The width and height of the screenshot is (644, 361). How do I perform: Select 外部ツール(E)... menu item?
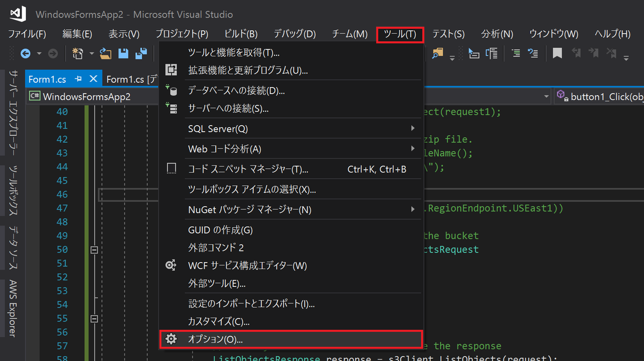(291, 283)
